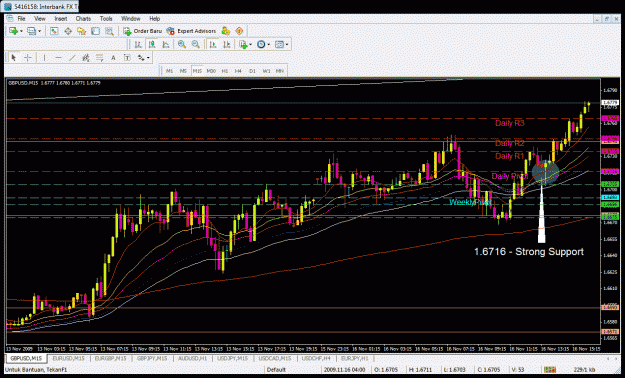The image size is (625, 378).
Task: Click the Expert Advisors button
Action: click(x=191, y=31)
